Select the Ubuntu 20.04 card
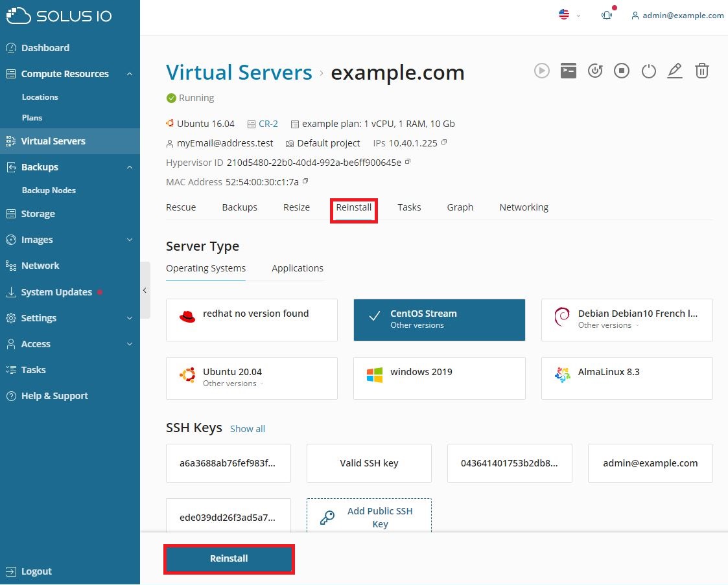Image resolution: width=728 pixels, height=585 pixels. 252,378
